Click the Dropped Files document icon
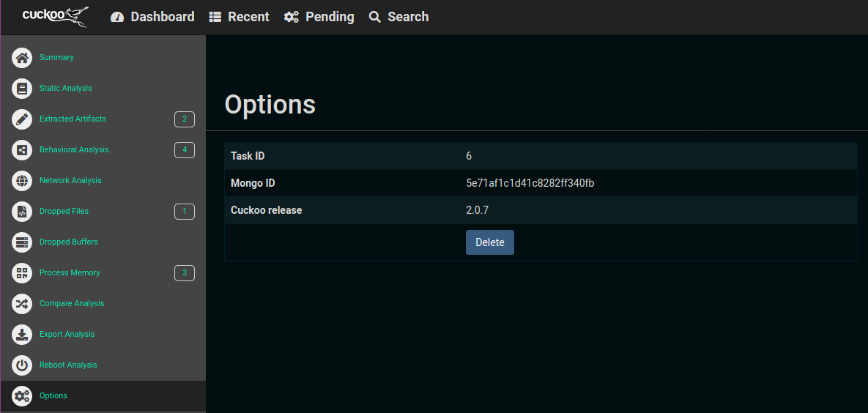Screen dimensions: 868x413 click(22, 212)
